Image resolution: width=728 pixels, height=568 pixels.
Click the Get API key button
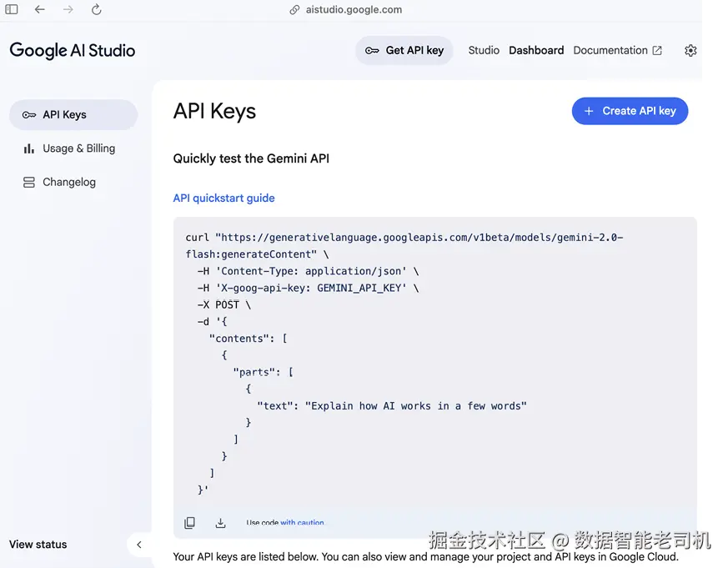point(404,50)
